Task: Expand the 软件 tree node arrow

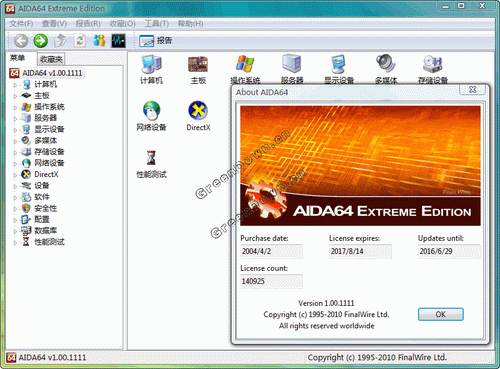Action: click(x=15, y=198)
